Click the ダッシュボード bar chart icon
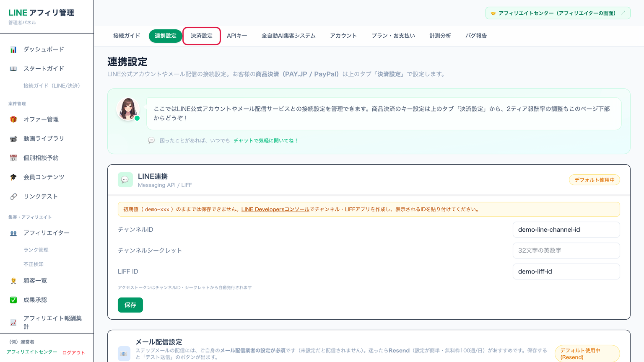 coord(13,49)
